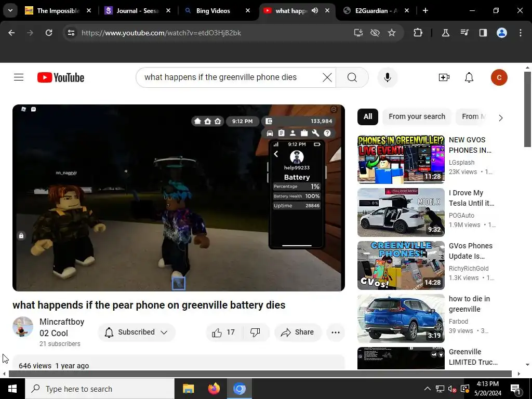Install app icon in address bar
The height and width of the screenshot is (399, 532).
pos(358,33)
